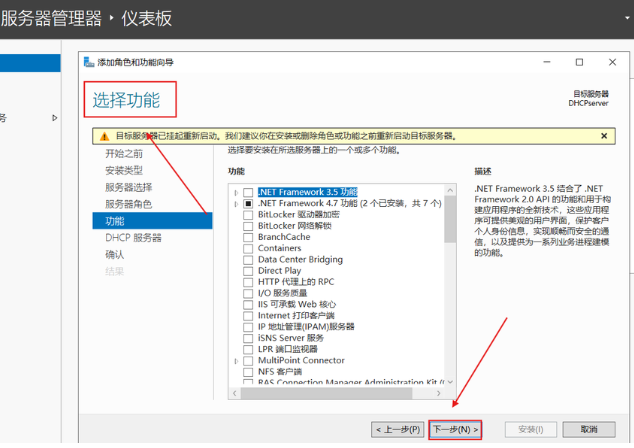Select the iSNS Server 服务 checkbox
Image resolution: width=634 pixels, height=448 pixels.
[x=248, y=338]
